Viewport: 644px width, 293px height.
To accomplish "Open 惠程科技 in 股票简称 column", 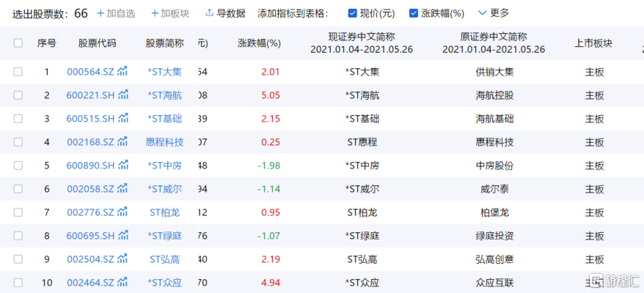I will (165, 142).
